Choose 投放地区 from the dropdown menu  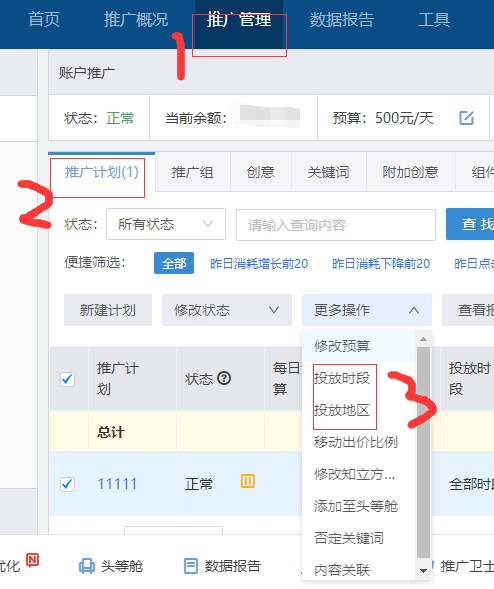[358, 410]
